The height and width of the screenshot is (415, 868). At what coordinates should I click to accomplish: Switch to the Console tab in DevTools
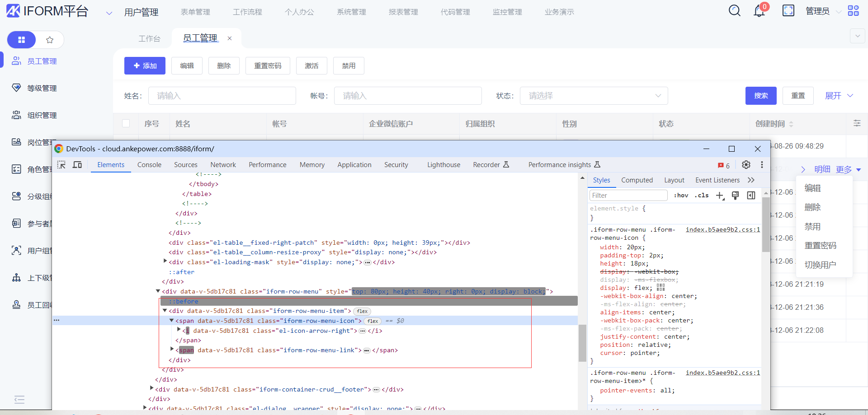[x=149, y=165]
